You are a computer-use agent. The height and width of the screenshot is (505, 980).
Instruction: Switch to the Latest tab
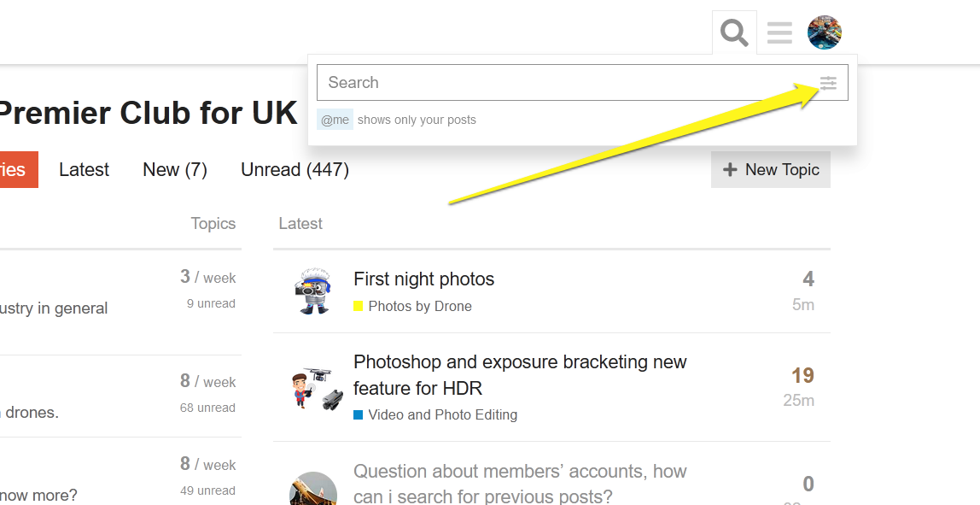(84, 170)
